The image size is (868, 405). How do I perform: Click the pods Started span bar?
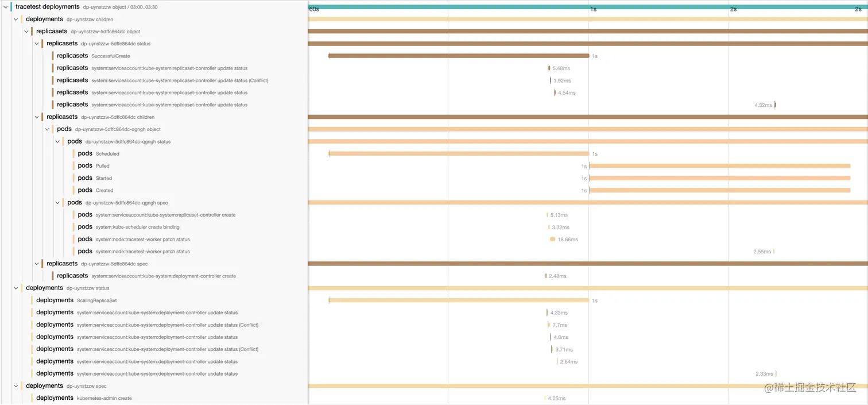pyautogui.click(x=720, y=178)
